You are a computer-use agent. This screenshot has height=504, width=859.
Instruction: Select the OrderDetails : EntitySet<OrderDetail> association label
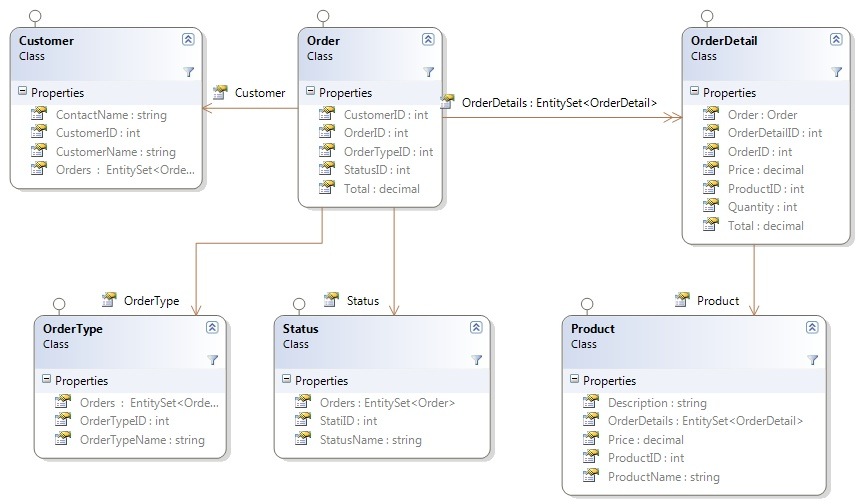coord(559,102)
